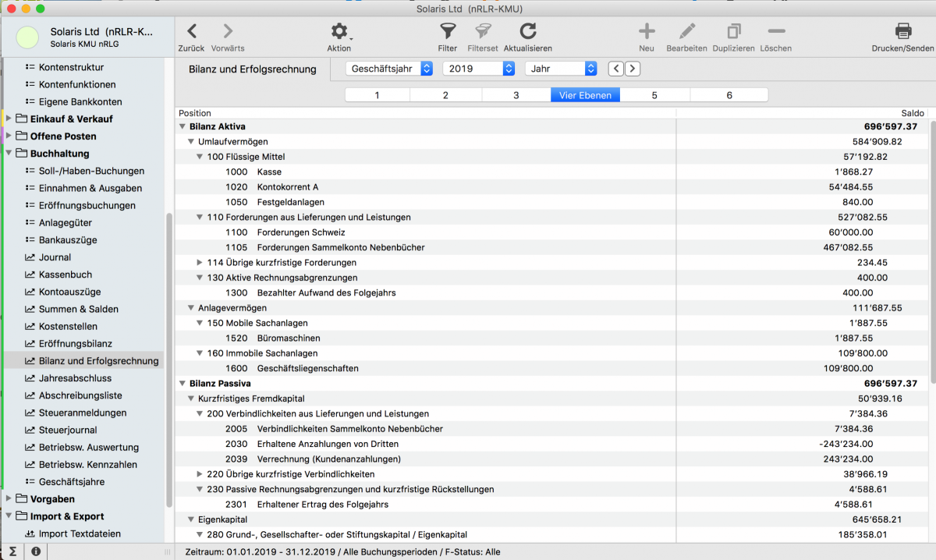Image resolution: width=936 pixels, height=560 pixels.
Task: Click the info icon at bottom left
Action: pos(36,551)
